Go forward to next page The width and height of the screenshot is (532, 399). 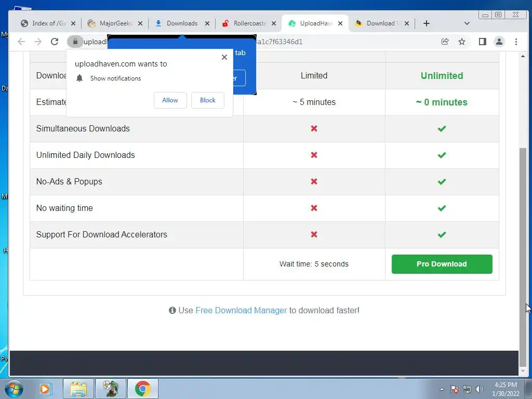click(38, 42)
